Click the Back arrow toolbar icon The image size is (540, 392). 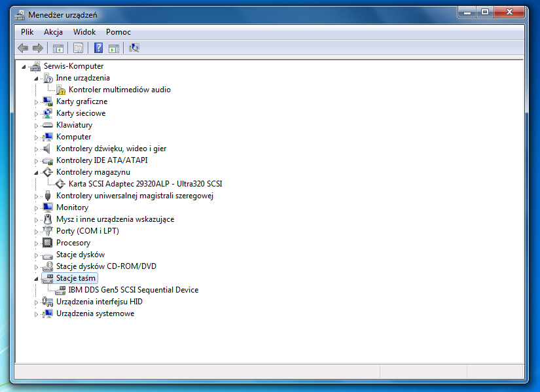point(23,48)
